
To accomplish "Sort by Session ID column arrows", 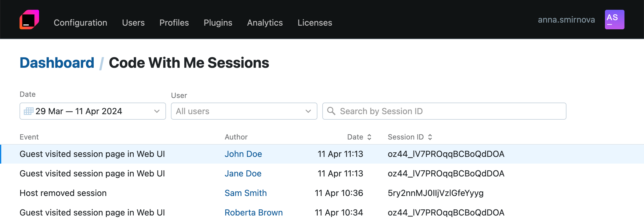I will coord(430,137).
